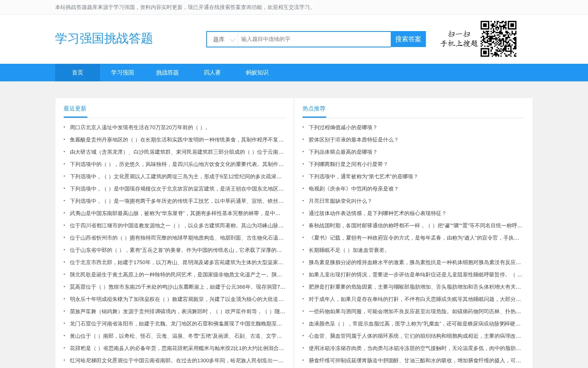
Task: Select the 蚂蚁知识 navigation tab
Action: (257, 72)
